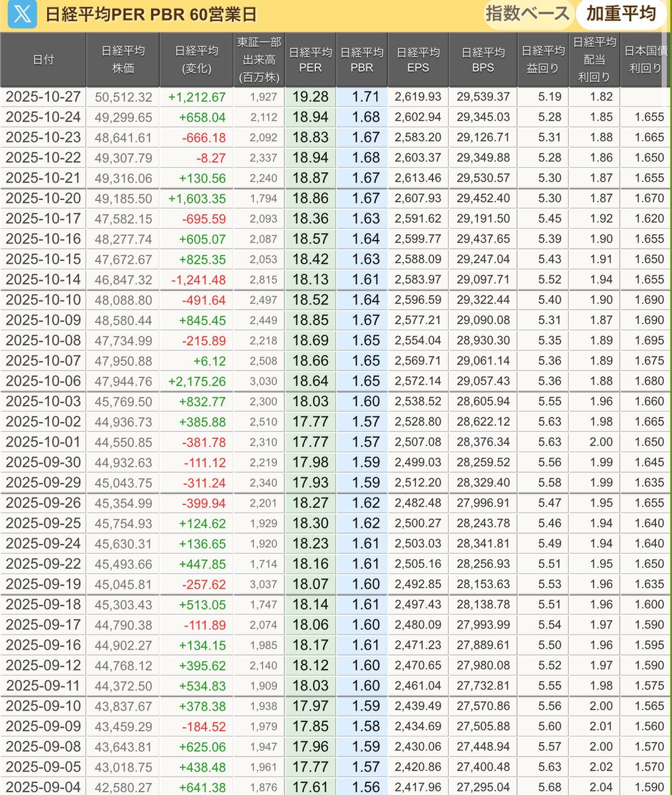Image resolution: width=672 pixels, height=795 pixels.
Task: Select the change value +1,603.35
Action: 197,199
